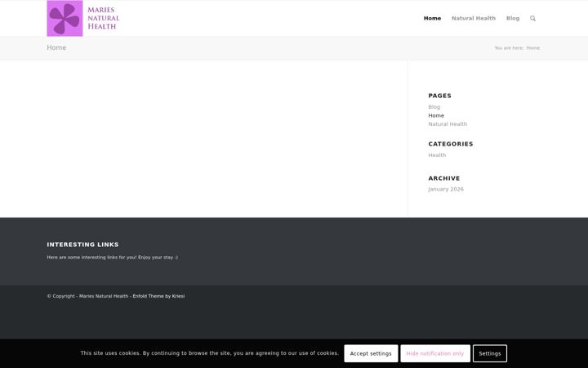Open the January 2026 archive link
Screen dimensions: 588x368
[446, 189]
